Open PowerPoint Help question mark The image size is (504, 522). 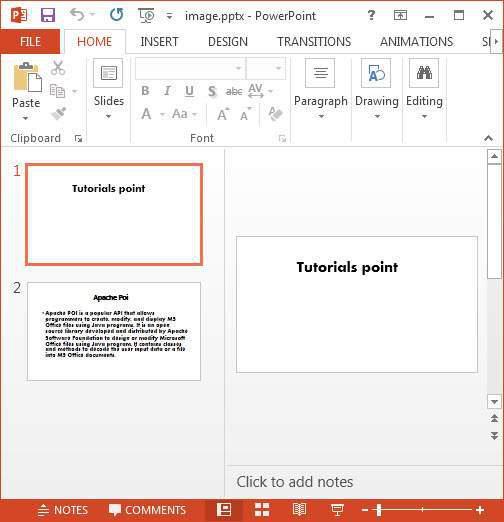371,15
